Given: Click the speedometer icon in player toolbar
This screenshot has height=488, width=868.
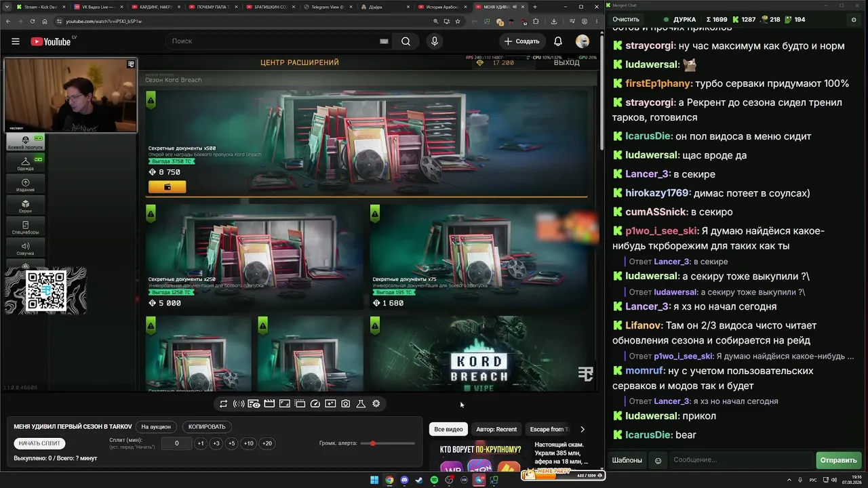Looking at the screenshot, I should click(315, 404).
